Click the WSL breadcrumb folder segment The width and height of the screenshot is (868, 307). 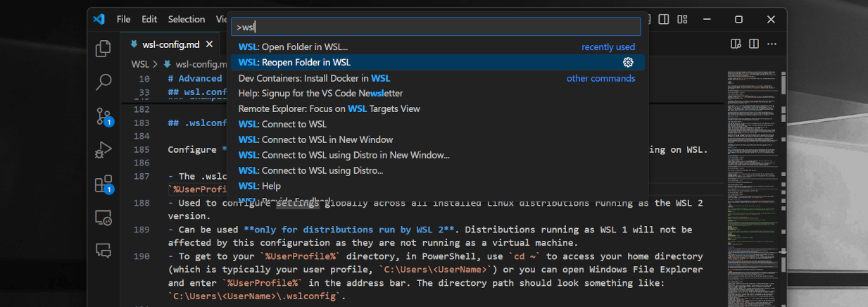coord(139,64)
